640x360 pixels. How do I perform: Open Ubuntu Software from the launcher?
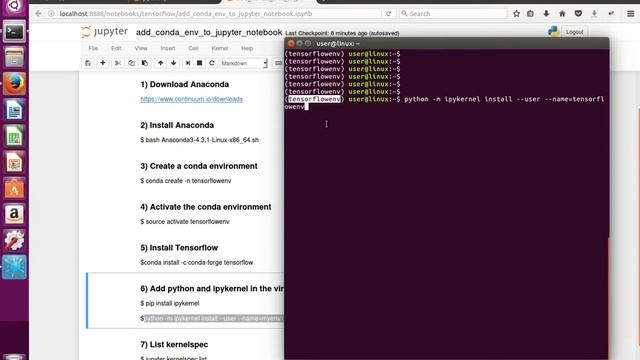[x=14, y=189]
